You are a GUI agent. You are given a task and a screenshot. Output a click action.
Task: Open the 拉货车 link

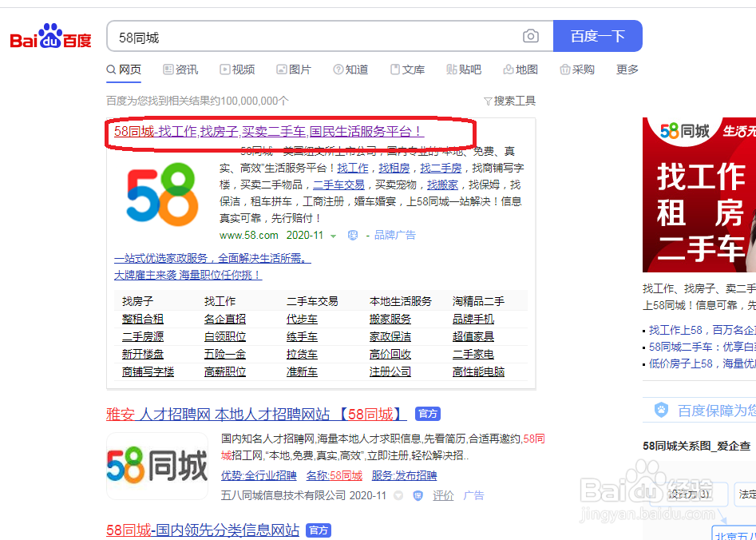303,354
